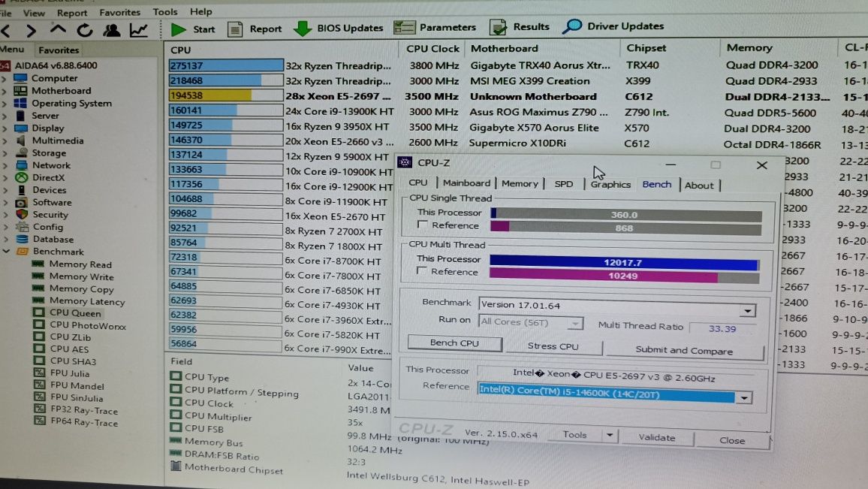Switch to SPD tab in CPU-Z
The height and width of the screenshot is (489, 868).
564,184
